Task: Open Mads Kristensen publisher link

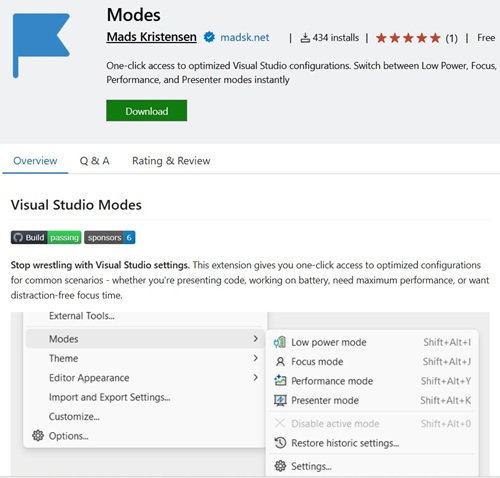Action: click(x=151, y=37)
